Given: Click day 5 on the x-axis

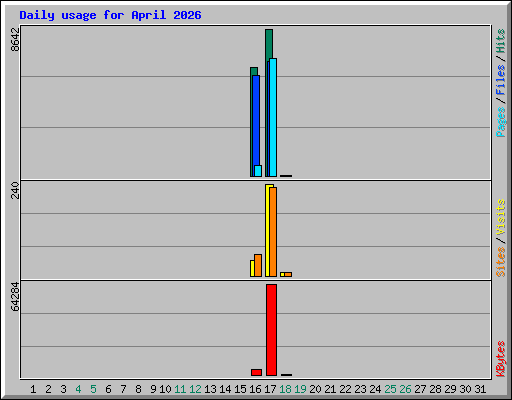Looking at the screenshot, I should [x=93, y=389].
